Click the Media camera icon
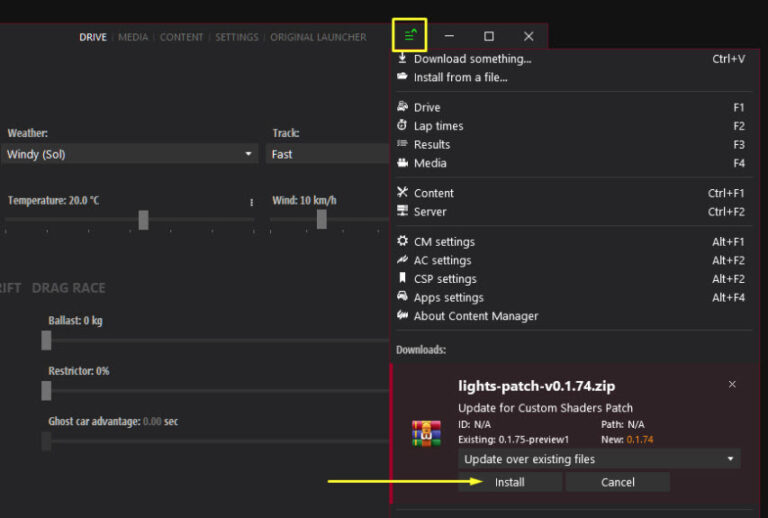Screen dimensions: 768x518 point(402,163)
